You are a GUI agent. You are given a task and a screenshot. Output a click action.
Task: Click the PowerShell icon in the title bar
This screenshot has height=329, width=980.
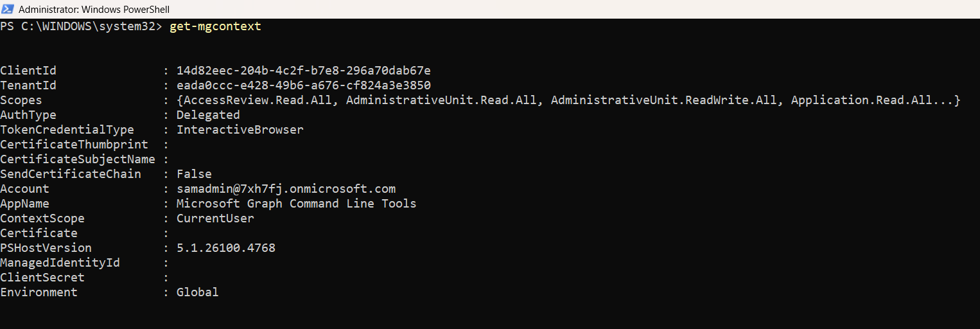pyautogui.click(x=8, y=9)
